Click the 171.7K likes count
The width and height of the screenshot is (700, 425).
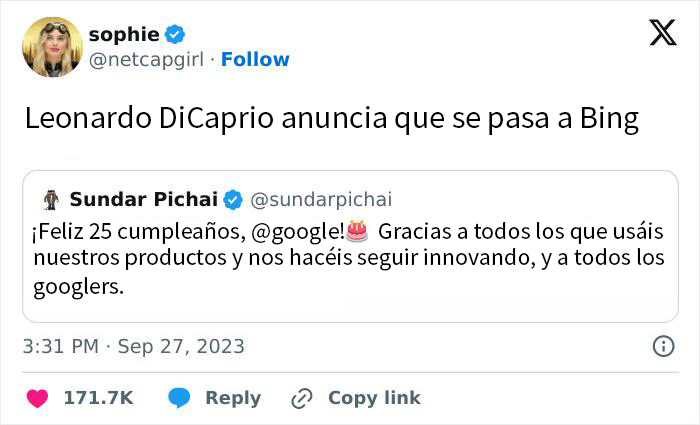coord(98,398)
